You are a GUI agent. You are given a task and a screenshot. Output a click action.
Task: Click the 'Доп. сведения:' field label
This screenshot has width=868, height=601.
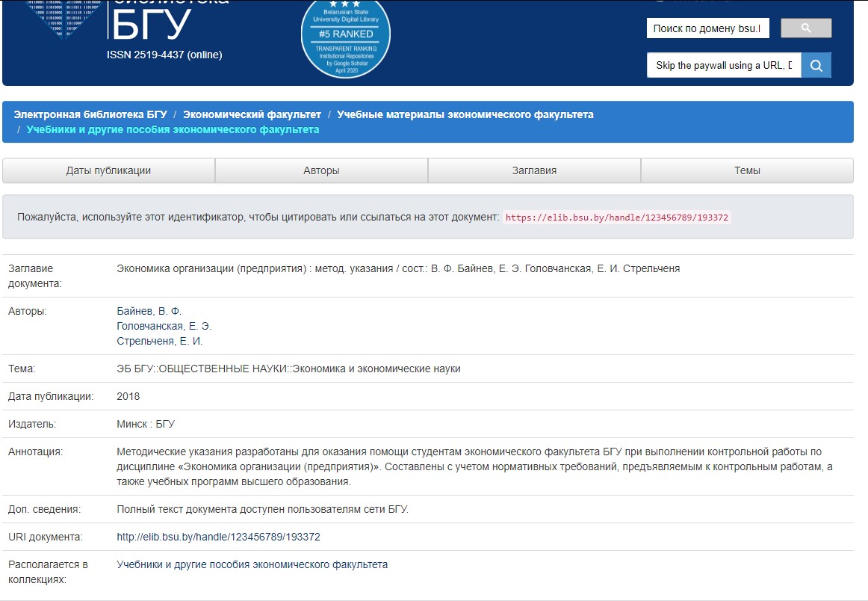44,509
